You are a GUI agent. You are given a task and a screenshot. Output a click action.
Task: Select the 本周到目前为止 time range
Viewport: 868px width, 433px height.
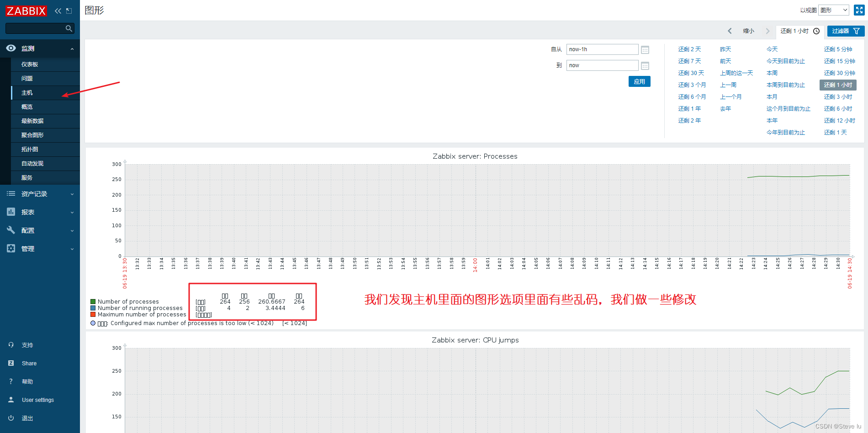[x=786, y=85]
